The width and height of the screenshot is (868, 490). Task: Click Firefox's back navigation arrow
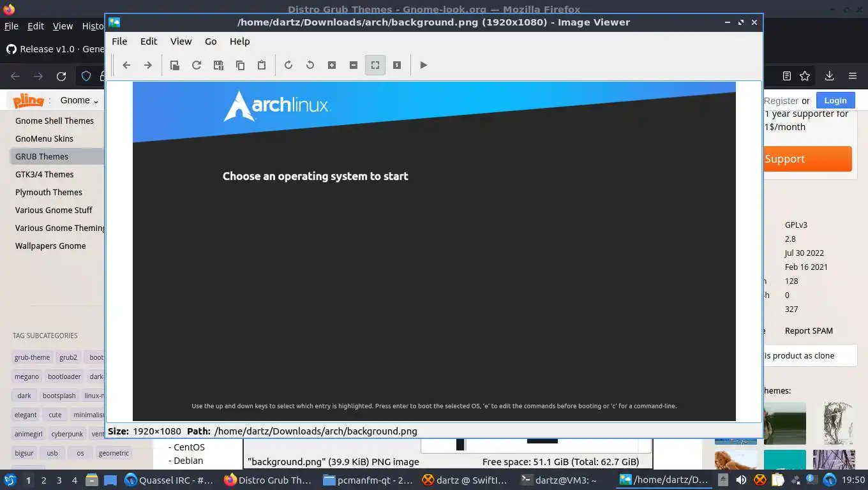[15, 76]
